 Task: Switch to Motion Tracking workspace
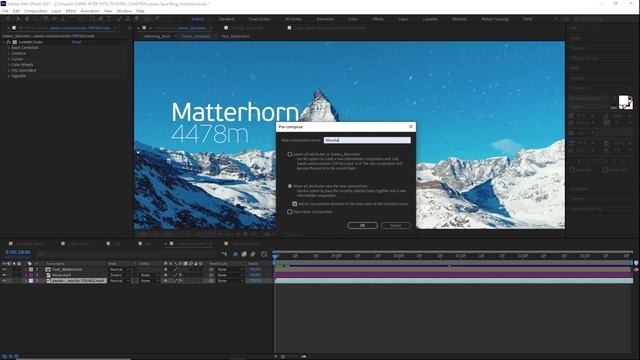[495, 19]
